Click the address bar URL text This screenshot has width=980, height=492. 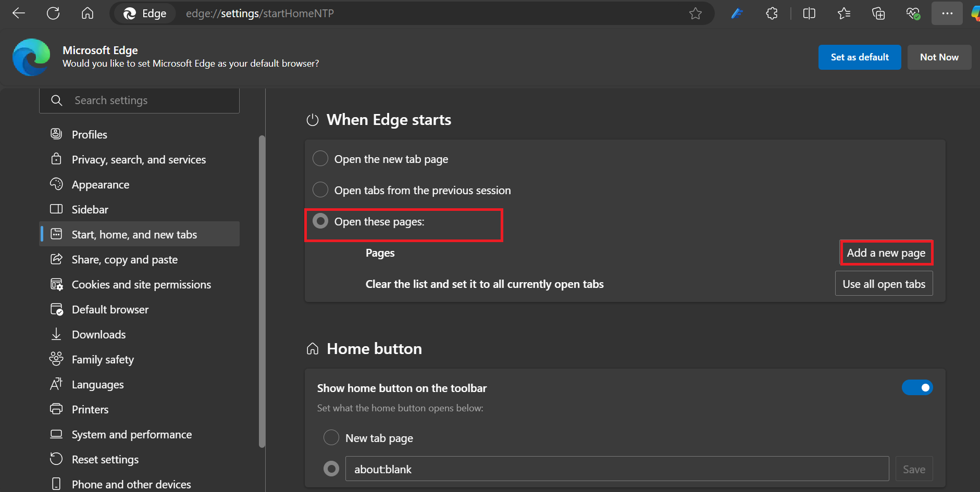click(260, 14)
